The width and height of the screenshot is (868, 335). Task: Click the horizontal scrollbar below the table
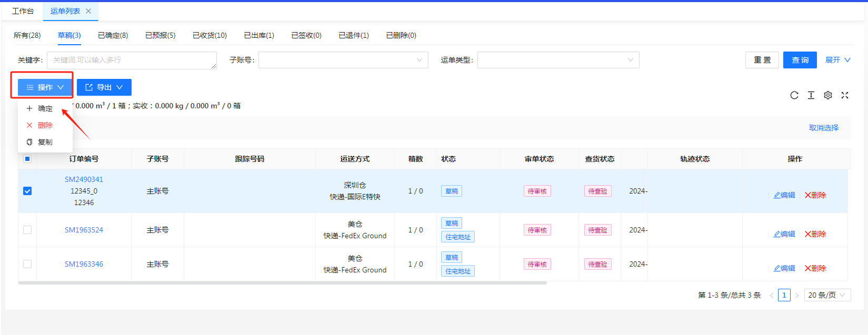coord(282,283)
